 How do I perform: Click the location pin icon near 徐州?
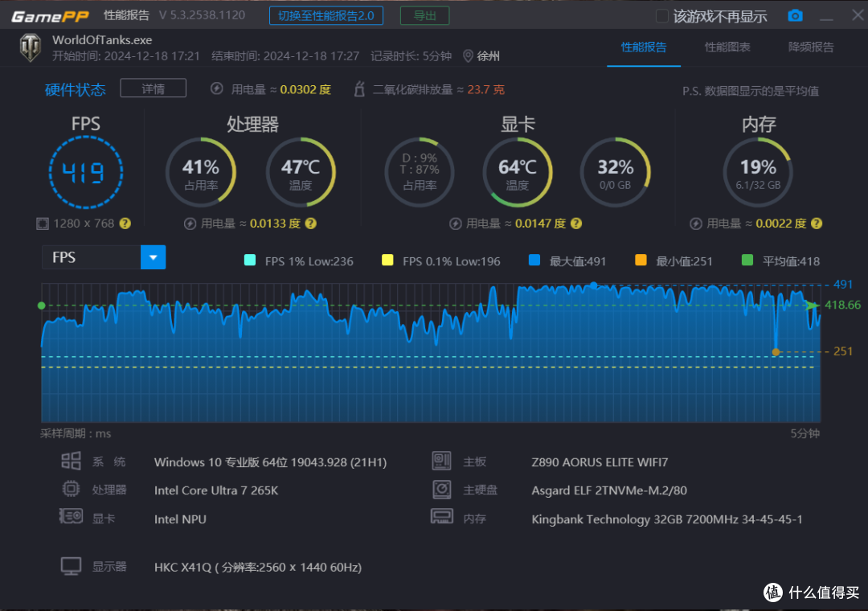point(468,56)
